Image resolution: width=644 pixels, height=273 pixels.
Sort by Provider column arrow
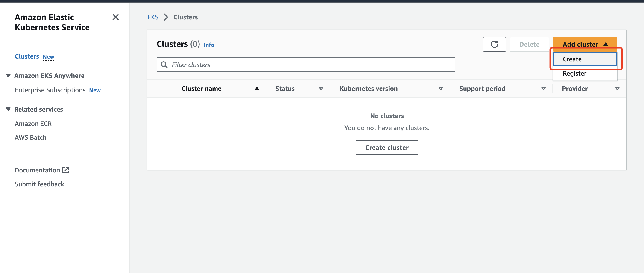[x=617, y=89]
